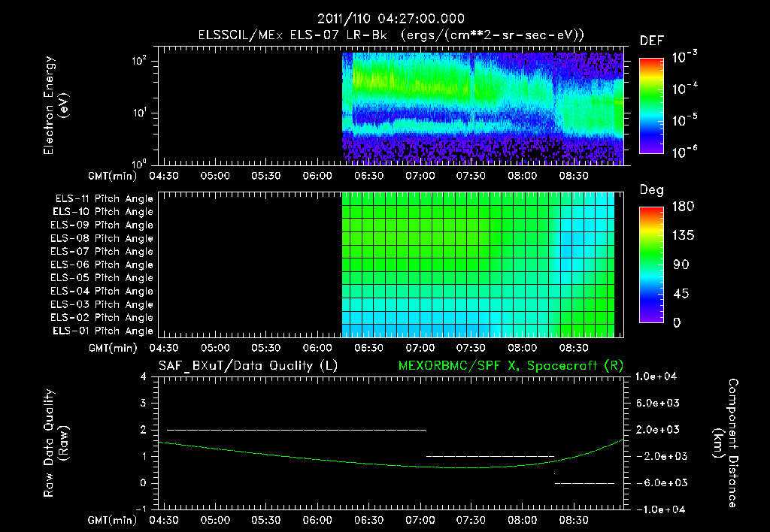Image resolution: width=770 pixels, height=532 pixels.
Task: Click the 45 tick on Deg scale
Action: pyautogui.click(x=681, y=294)
